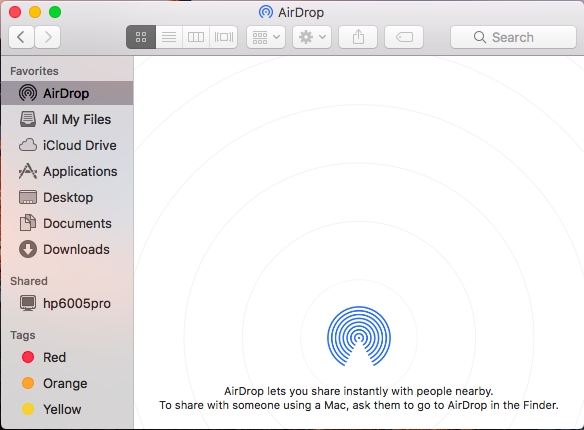Switch to list view
Image resolution: width=584 pixels, height=430 pixels.
(x=169, y=37)
